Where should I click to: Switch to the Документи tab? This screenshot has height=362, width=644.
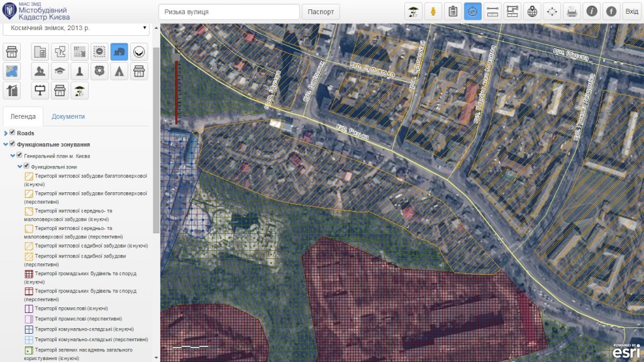click(68, 116)
